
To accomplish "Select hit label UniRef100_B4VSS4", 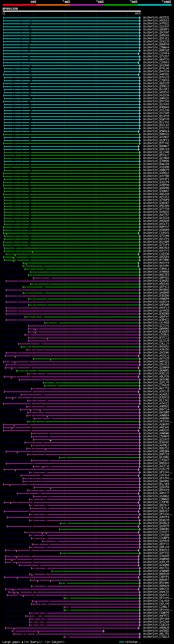I will point(156,72).
